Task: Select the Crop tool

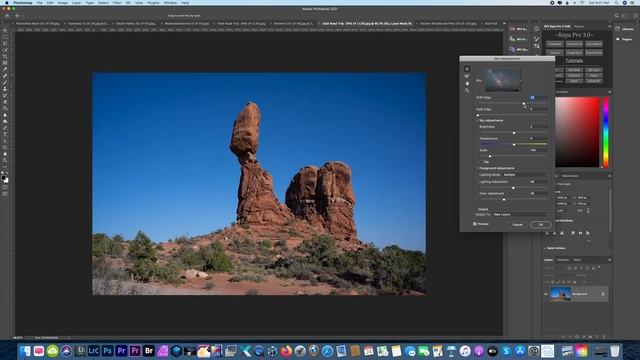Action: click(5, 56)
